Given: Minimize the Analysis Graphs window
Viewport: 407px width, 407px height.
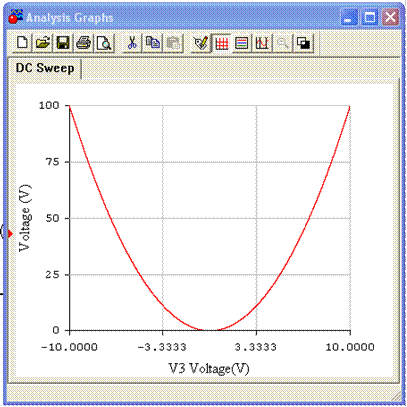Looking at the screenshot, I should pyautogui.click(x=349, y=17).
